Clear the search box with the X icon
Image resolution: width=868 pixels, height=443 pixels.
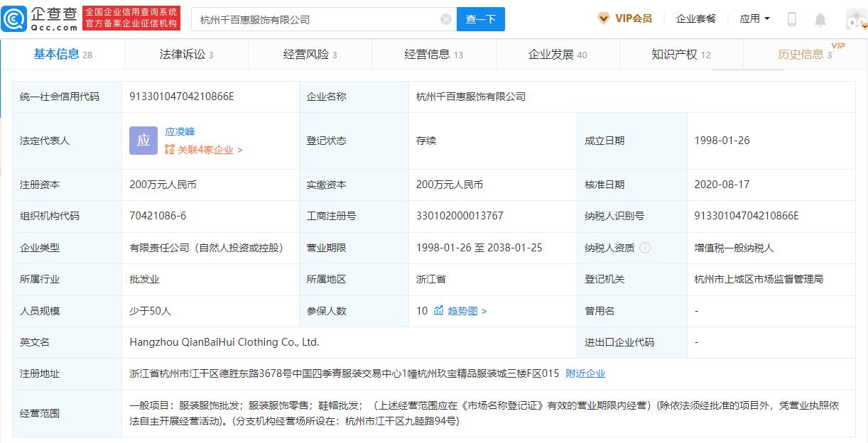coord(445,19)
